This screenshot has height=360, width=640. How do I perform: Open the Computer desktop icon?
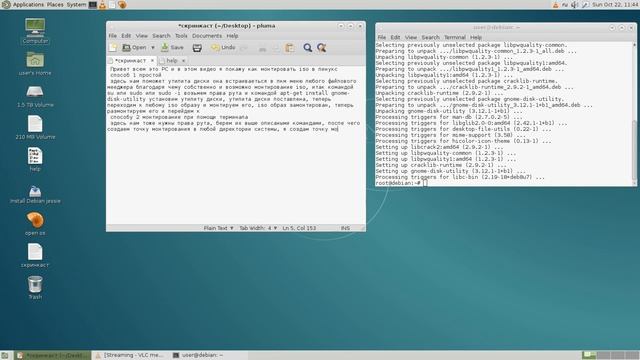(35, 31)
